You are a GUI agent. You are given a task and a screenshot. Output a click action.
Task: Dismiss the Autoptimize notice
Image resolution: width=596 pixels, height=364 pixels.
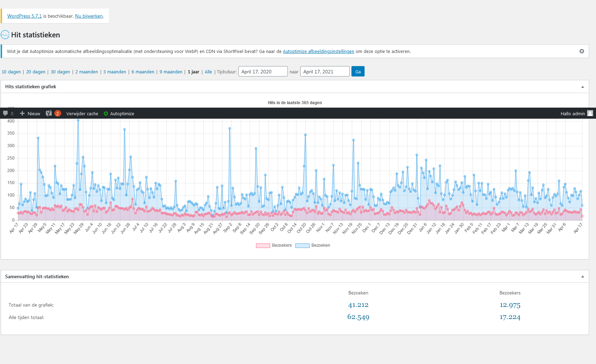point(582,51)
